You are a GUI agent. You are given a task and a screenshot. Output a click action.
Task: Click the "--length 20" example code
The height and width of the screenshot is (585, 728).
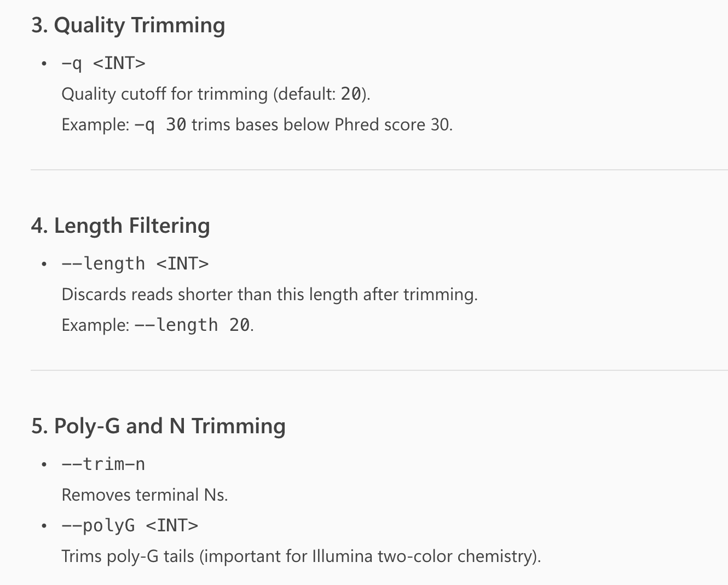point(192,325)
